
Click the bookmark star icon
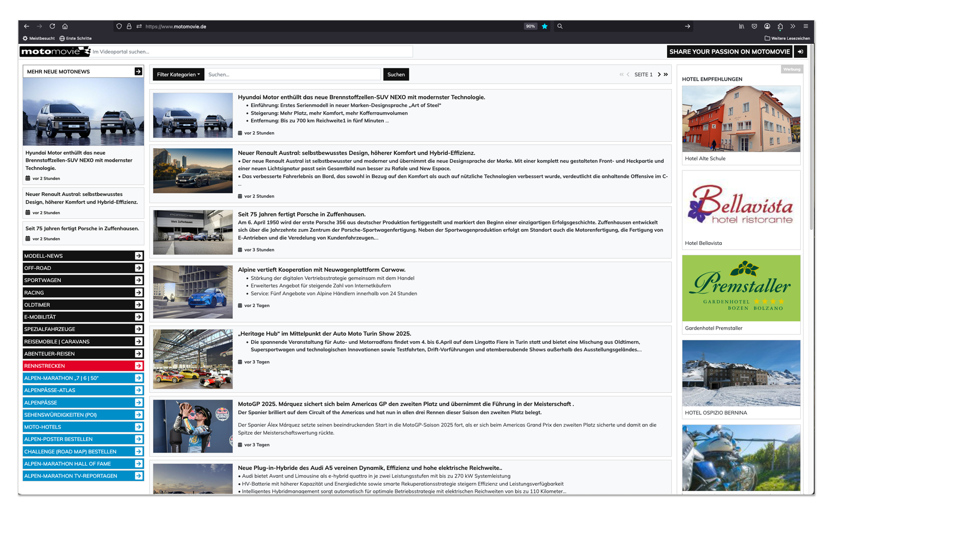coord(545,27)
